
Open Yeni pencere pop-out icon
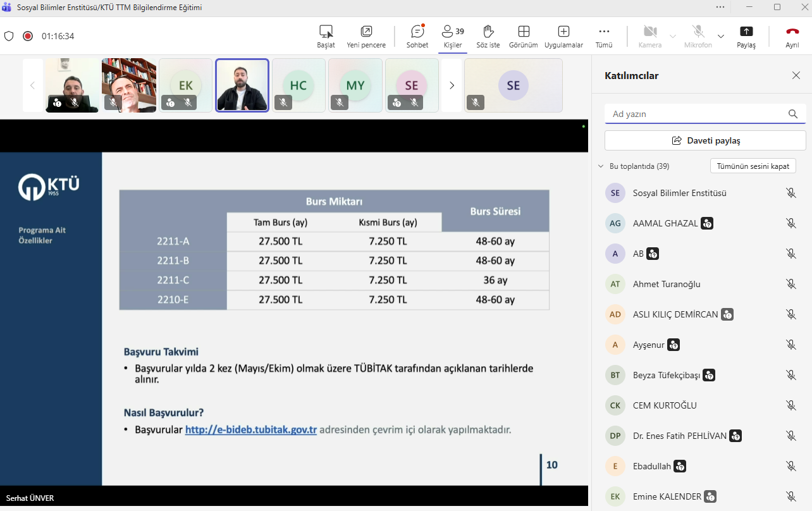[x=366, y=32]
